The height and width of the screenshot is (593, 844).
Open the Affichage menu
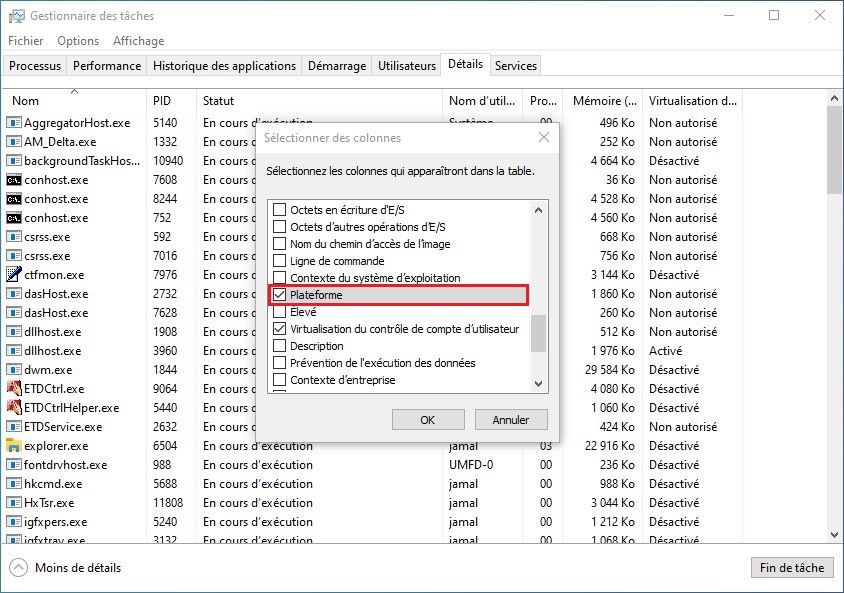coord(138,41)
